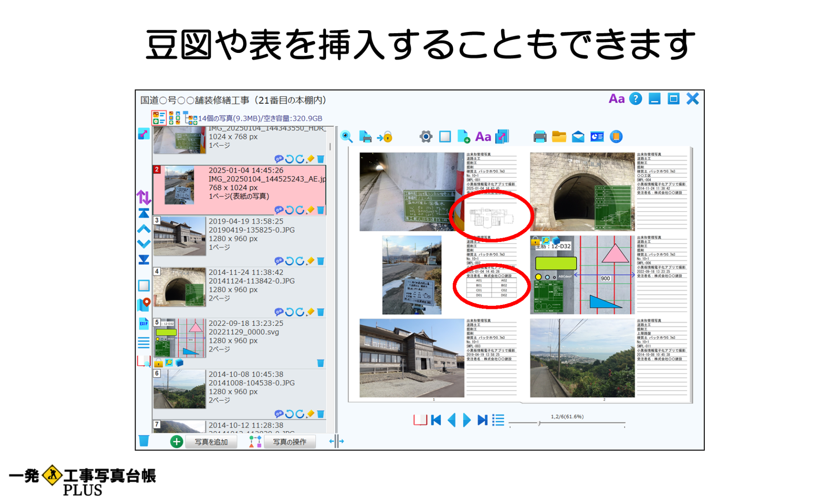This screenshot has height=504, width=840.
Task: Click the zoom slider showing 61.6%
Action: [x=539, y=423]
